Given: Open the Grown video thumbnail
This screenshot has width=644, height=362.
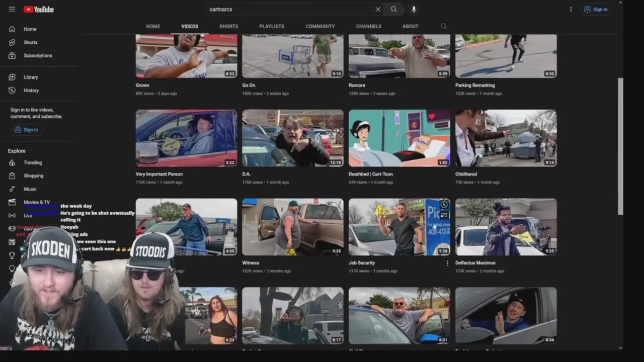Looking at the screenshot, I should pyautogui.click(x=186, y=56).
